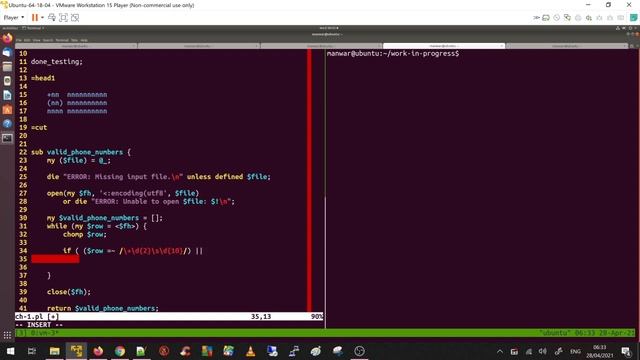This screenshot has width=640, height=360.
Task: Open VLC media player in taskbar
Action: (x=250, y=351)
